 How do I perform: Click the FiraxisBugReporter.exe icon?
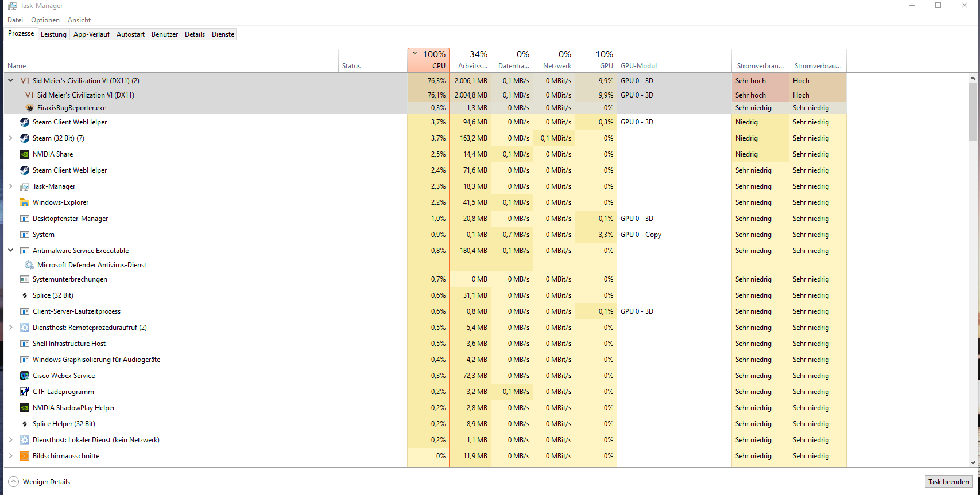click(x=29, y=108)
